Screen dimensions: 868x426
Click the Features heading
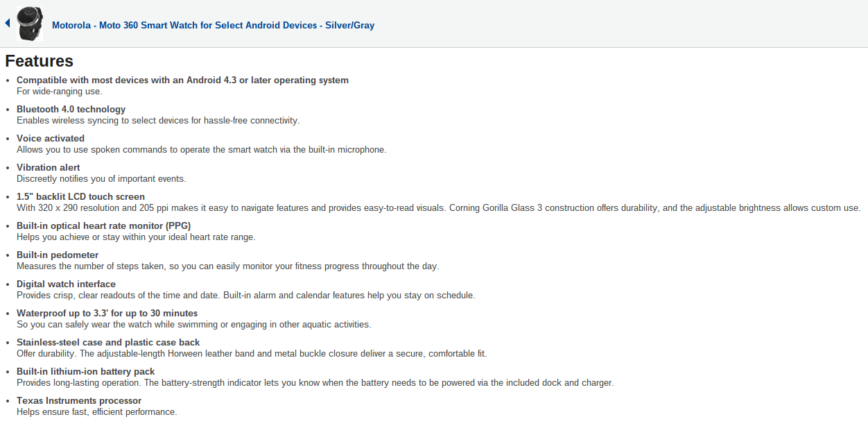40,61
